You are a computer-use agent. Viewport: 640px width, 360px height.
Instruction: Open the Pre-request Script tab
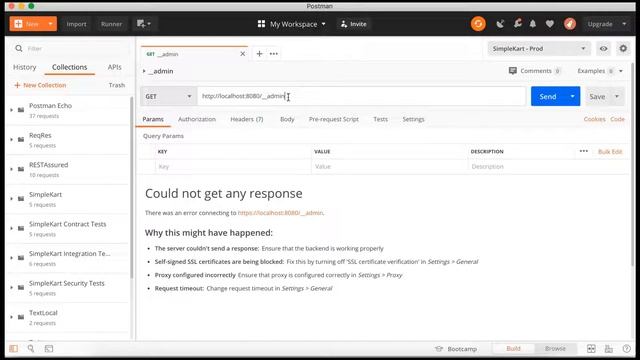point(333,119)
